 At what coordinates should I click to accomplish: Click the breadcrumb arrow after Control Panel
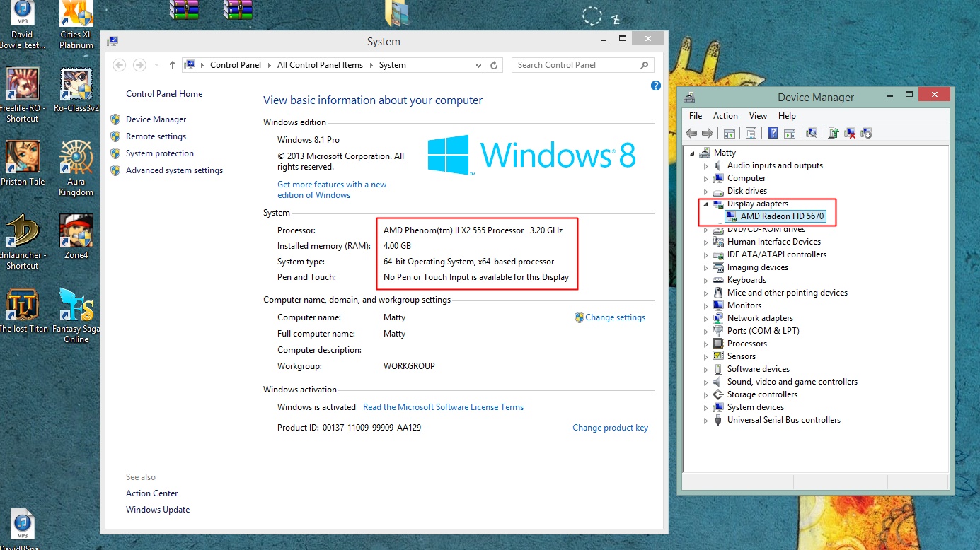point(269,65)
